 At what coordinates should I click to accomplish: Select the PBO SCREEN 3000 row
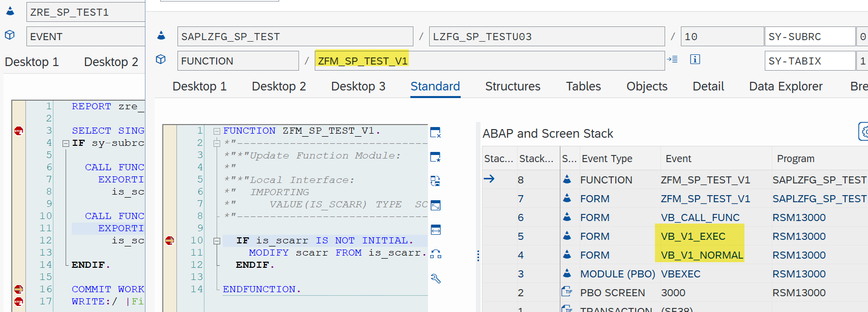[x=675, y=293]
